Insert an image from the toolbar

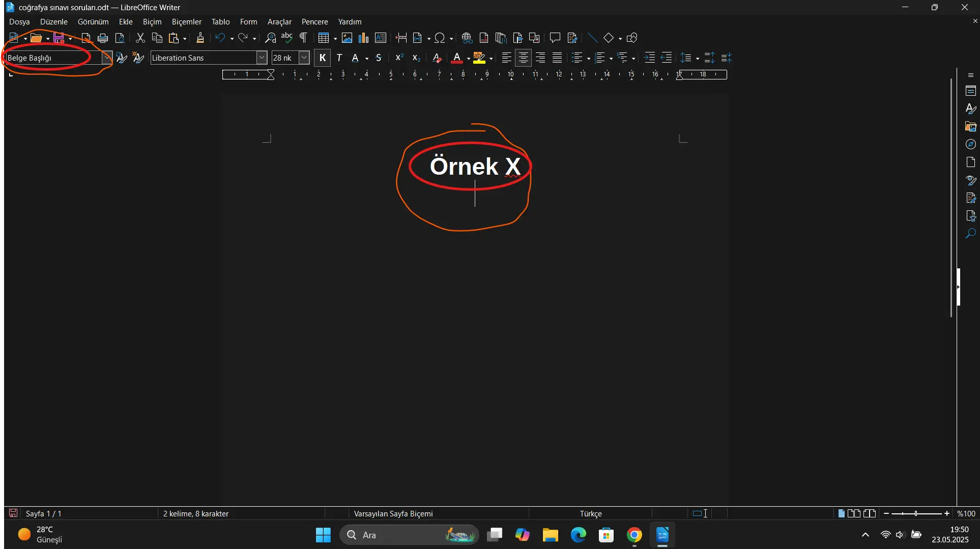point(347,38)
